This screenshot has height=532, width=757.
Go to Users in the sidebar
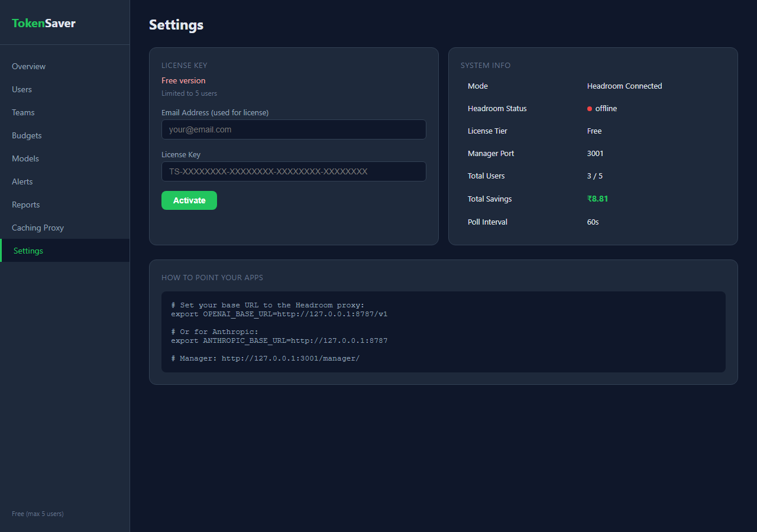coord(64,89)
